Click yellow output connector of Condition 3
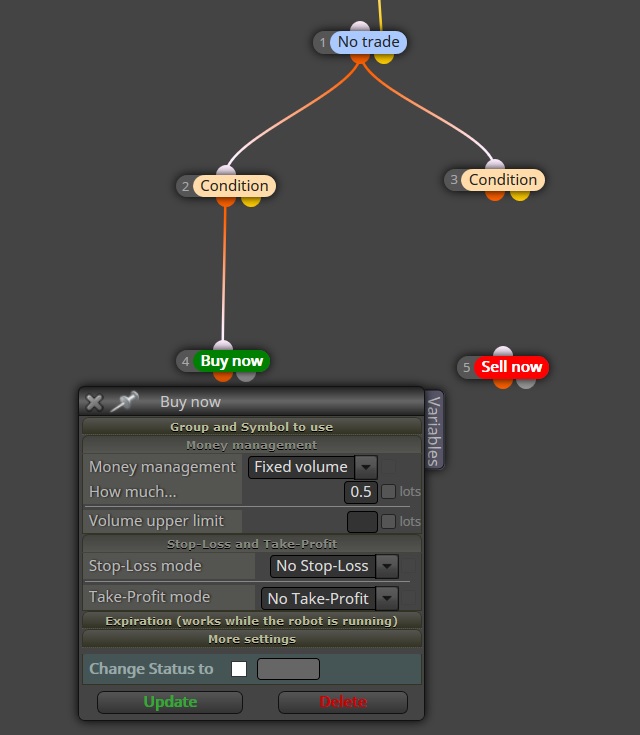640x735 pixels. coord(520,196)
